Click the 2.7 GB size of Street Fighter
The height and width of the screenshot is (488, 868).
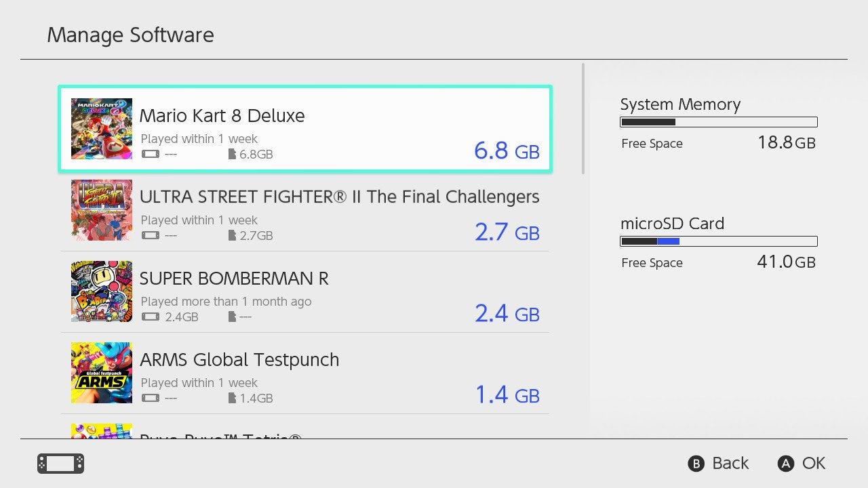507,232
